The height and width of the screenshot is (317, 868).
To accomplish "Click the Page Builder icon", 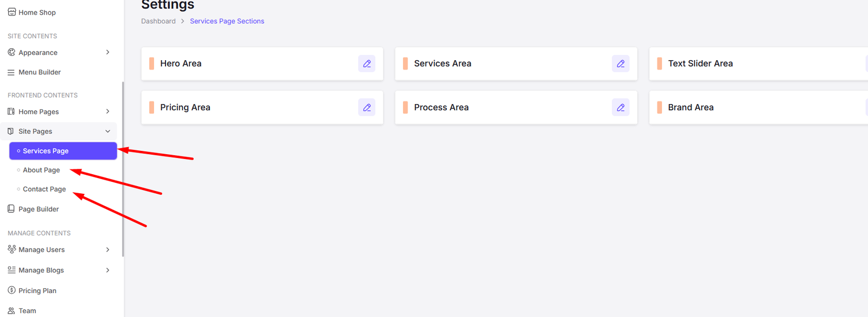I will pos(11,209).
